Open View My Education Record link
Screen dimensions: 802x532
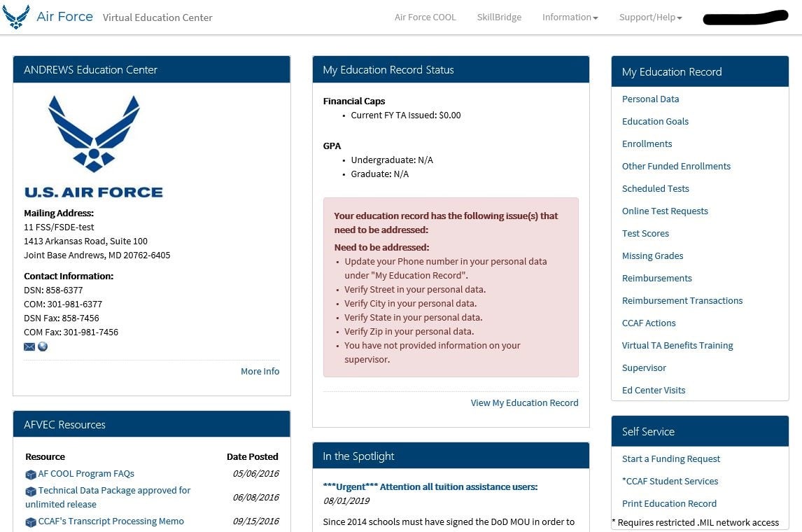(524, 403)
